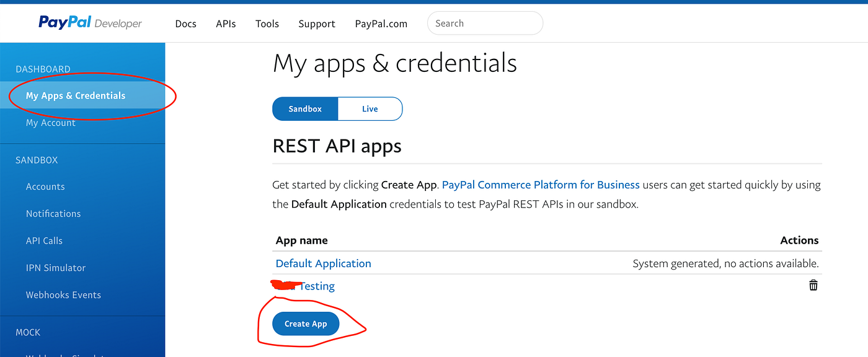Image resolution: width=868 pixels, height=357 pixels.
Task: Open PayPal Commerce Platform for Business link
Action: (x=541, y=185)
